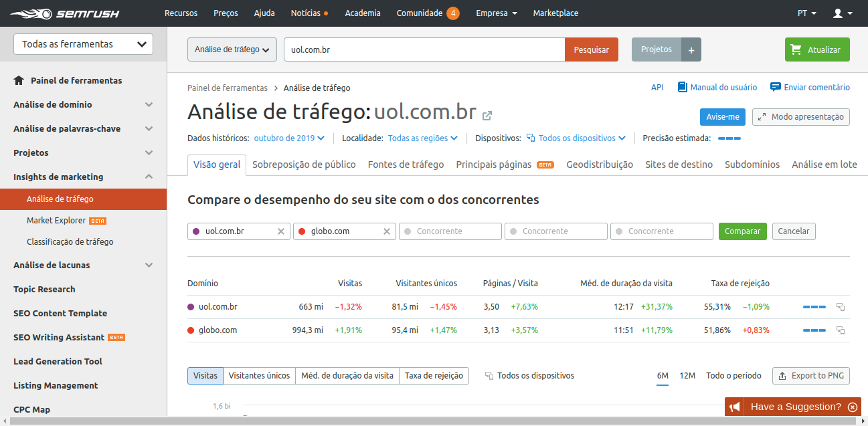Click the domain search input field
This screenshot has height=426, width=868.
[424, 49]
